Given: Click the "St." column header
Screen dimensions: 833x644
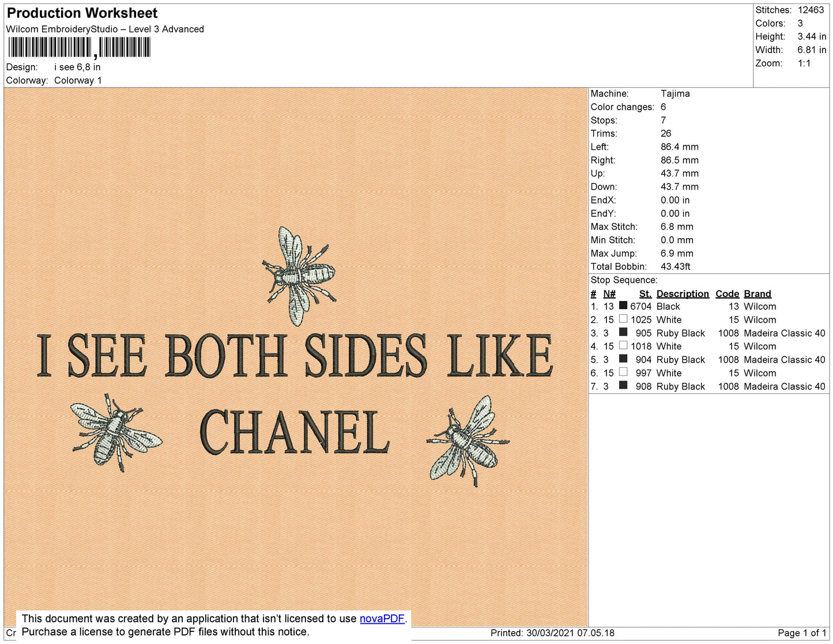Looking at the screenshot, I should 645,294.
